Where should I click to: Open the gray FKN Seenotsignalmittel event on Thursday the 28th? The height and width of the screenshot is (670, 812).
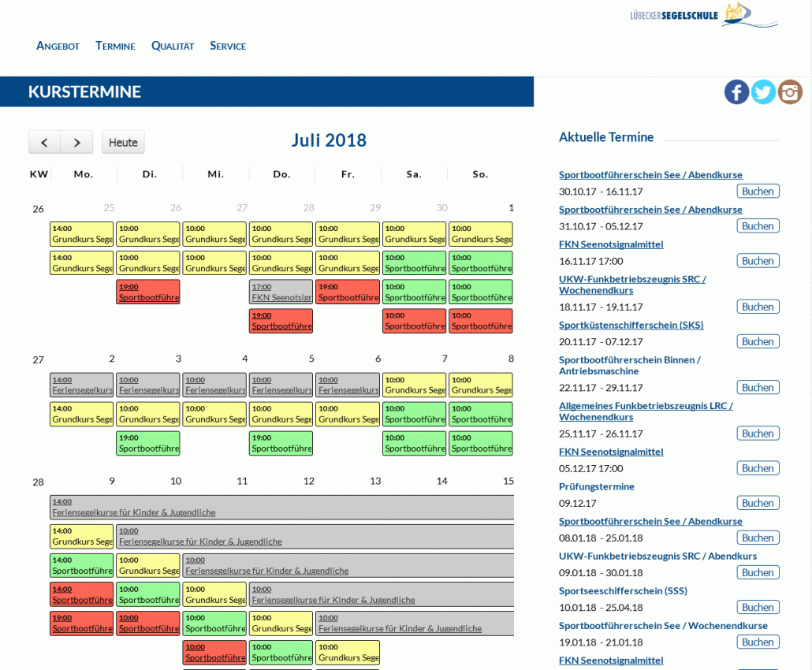[281, 292]
